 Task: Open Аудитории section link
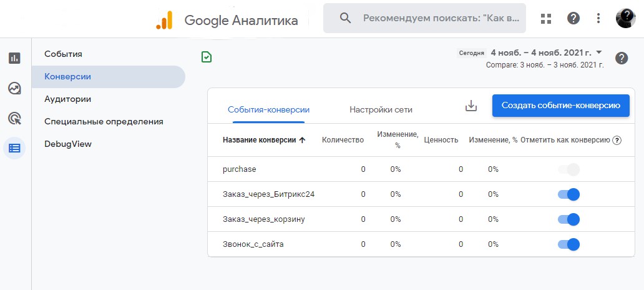tap(68, 99)
